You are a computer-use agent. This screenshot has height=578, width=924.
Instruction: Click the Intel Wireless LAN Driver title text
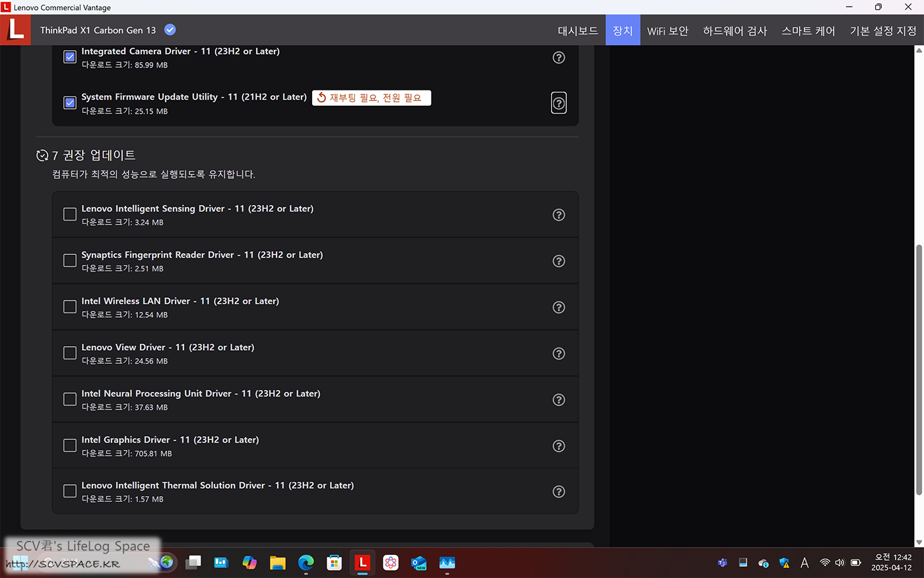pyautogui.click(x=180, y=301)
